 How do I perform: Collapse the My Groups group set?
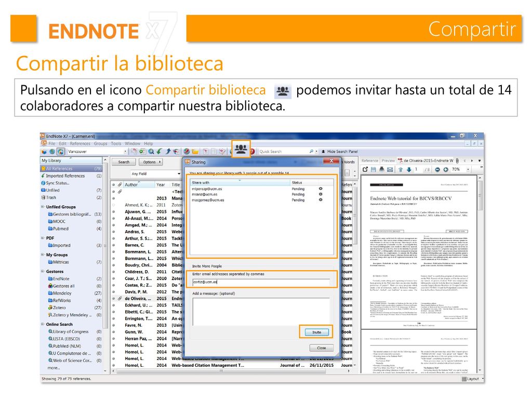pos(43,255)
